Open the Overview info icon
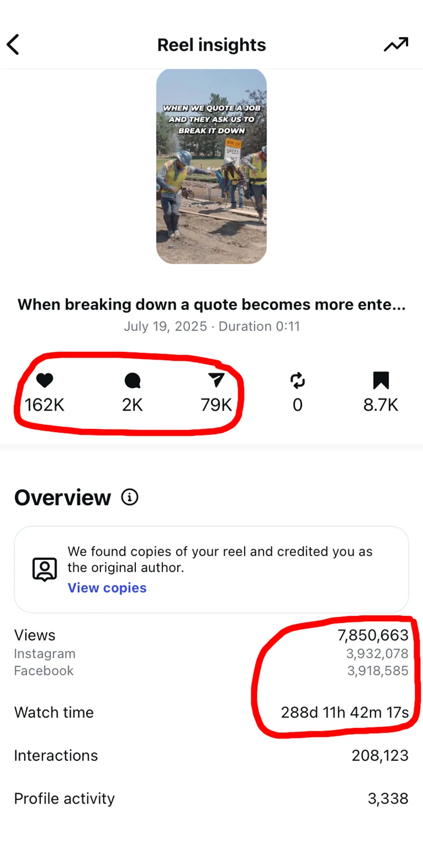The height and width of the screenshot is (868, 423). click(x=130, y=497)
